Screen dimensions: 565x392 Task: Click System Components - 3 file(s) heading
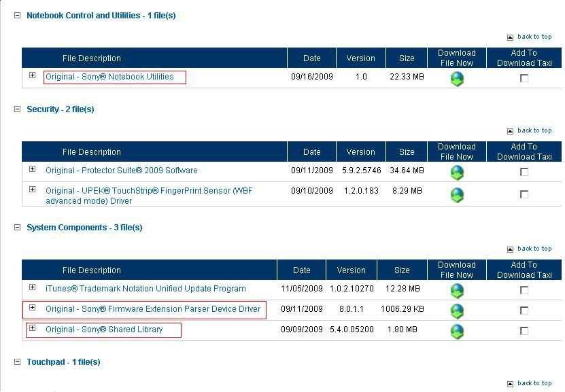(x=85, y=228)
